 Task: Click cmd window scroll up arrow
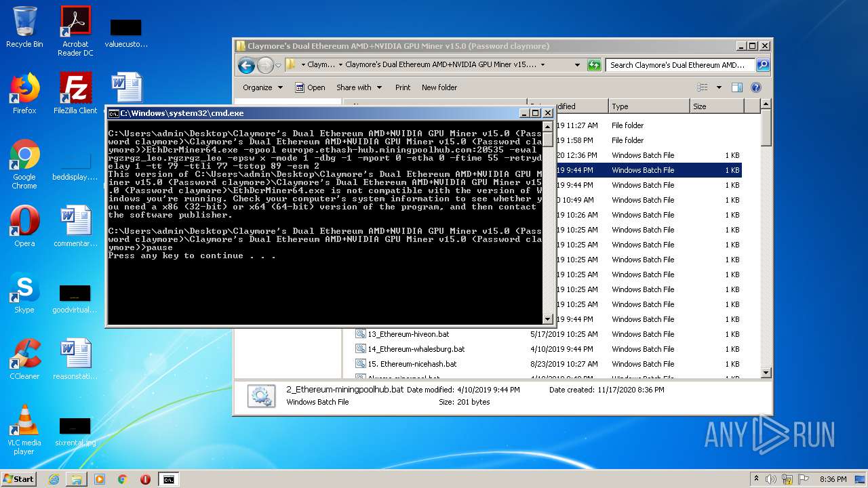coord(548,127)
